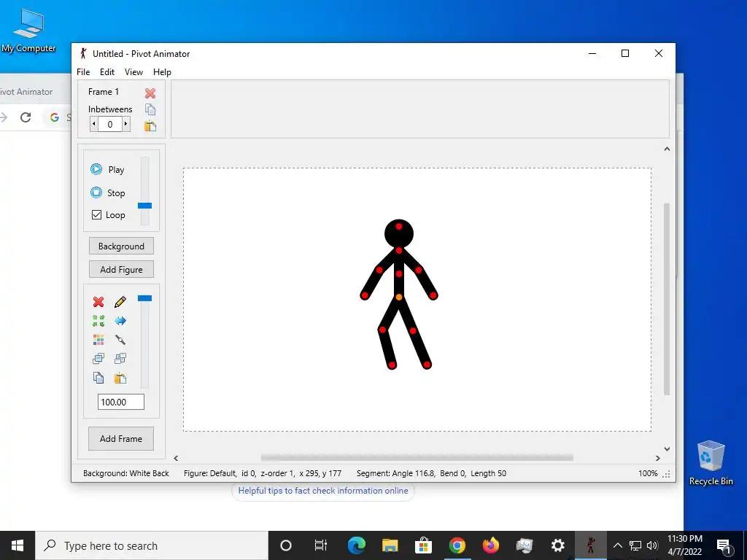747x560 pixels.
Task: Open My Computer desktop icon
Action: click(28, 31)
